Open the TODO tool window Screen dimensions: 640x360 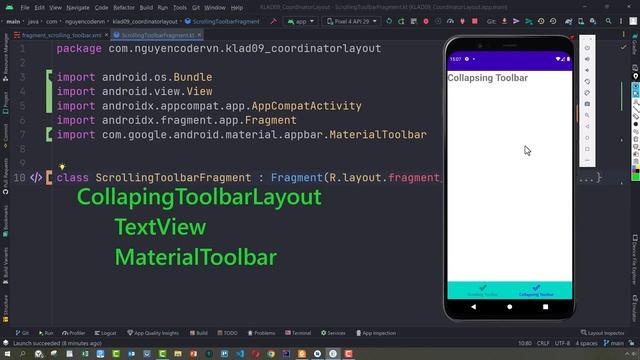click(227, 333)
